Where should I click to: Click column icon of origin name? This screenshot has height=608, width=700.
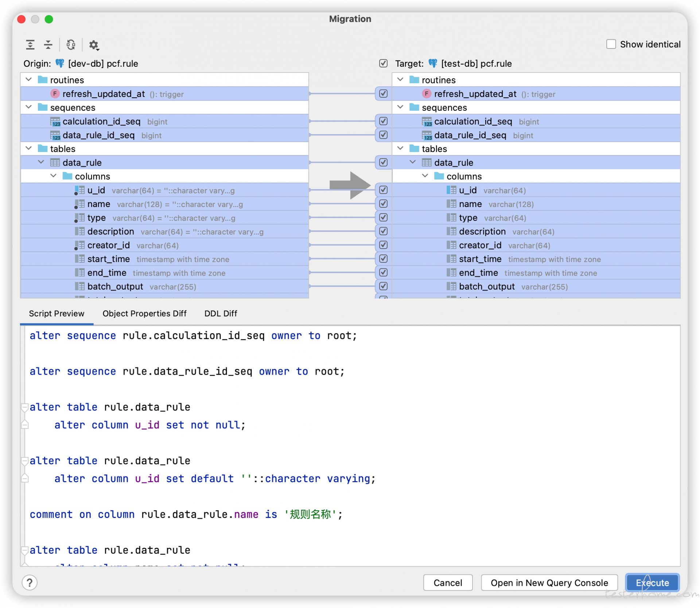click(79, 204)
